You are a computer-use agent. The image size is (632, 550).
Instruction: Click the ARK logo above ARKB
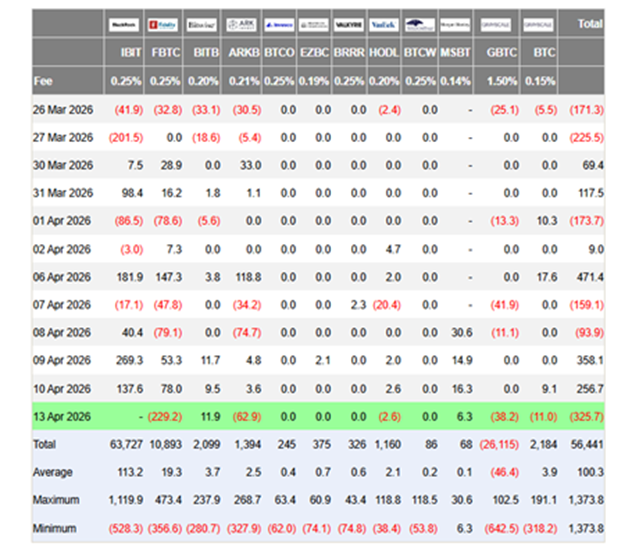tap(241, 25)
